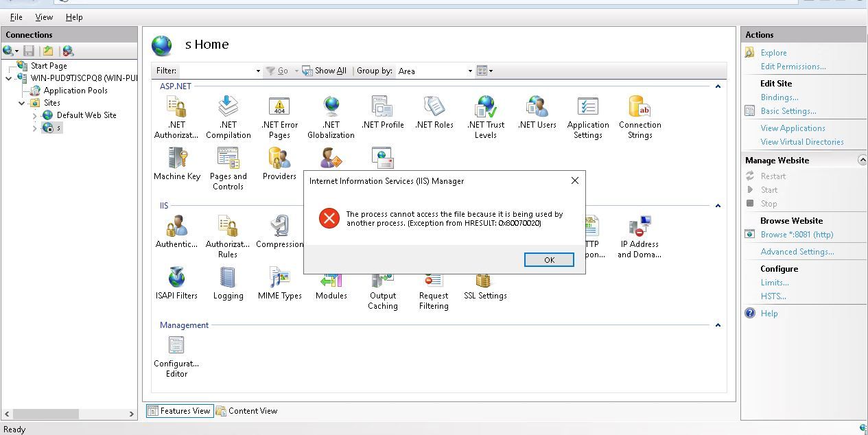Open the View menu
868x435 pixels.
click(44, 17)
